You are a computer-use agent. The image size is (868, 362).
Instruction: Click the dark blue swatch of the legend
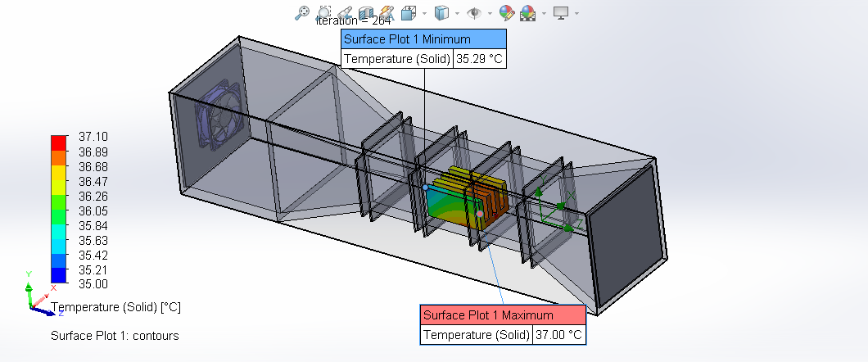[58, 276]
